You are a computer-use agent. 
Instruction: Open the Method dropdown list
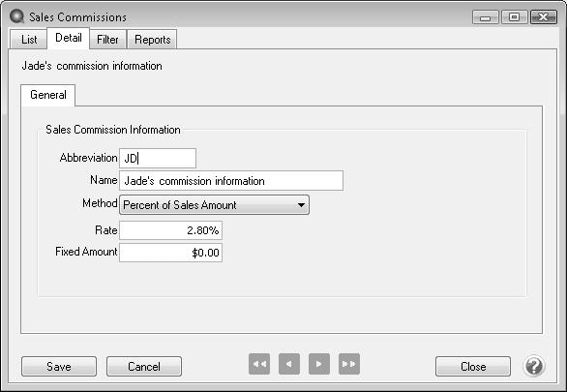click(x=301, y=205)
